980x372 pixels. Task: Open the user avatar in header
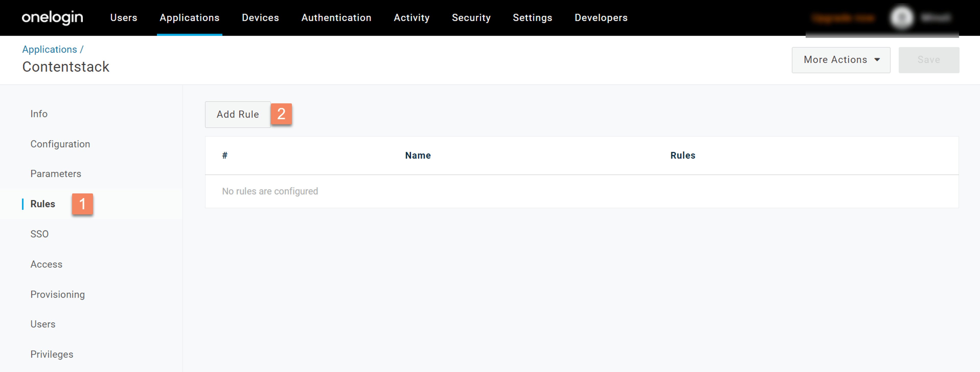click(x=901, y=18)
